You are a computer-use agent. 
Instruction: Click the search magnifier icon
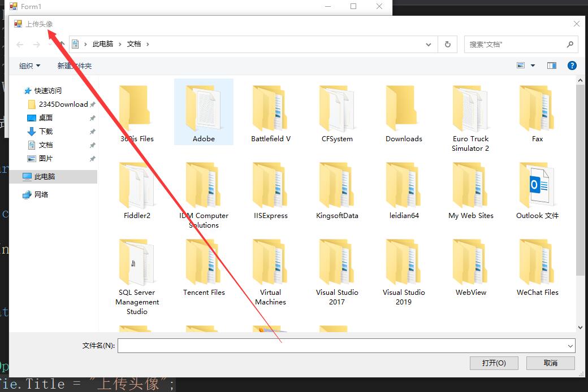(x=570, y=44)
